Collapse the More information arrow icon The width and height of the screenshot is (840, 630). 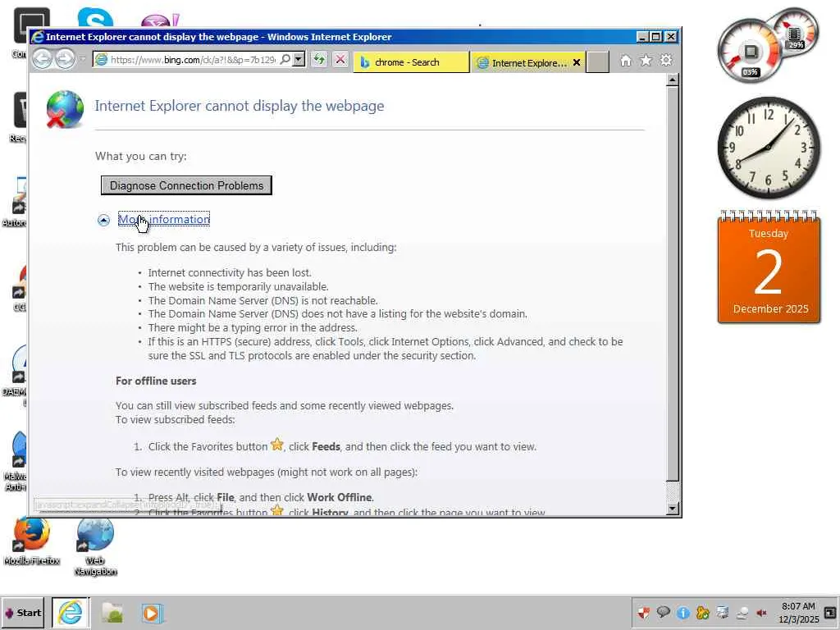coord(103,220)
